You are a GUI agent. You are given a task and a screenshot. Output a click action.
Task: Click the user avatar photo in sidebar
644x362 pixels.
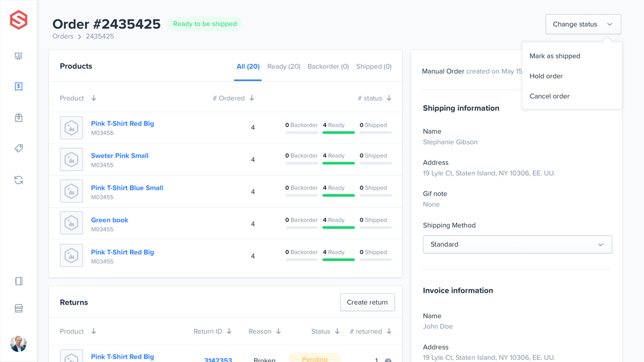click(19, 344)
